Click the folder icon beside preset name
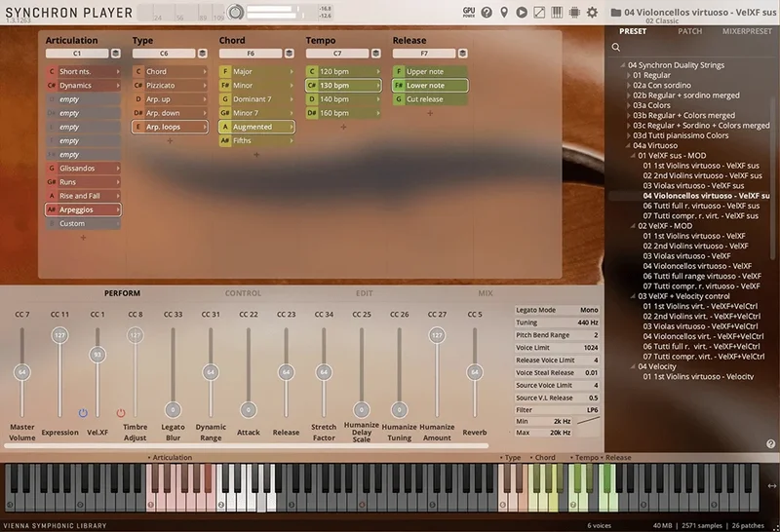The image size is (780, 532). click(x=616, y=13)
